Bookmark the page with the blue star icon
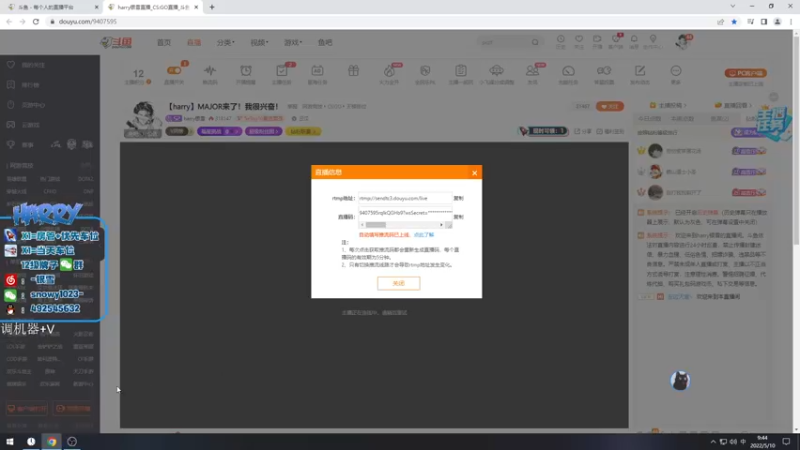 (734, 21)
